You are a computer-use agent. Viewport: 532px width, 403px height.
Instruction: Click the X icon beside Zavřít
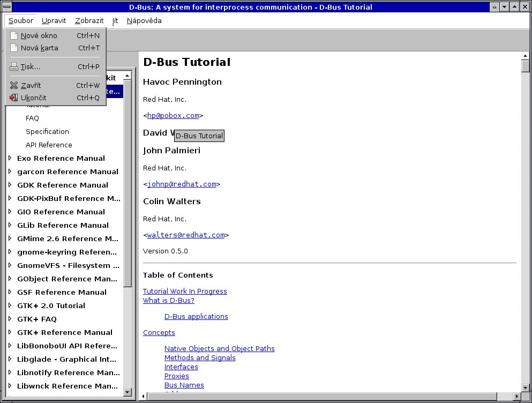click(14, 85)
